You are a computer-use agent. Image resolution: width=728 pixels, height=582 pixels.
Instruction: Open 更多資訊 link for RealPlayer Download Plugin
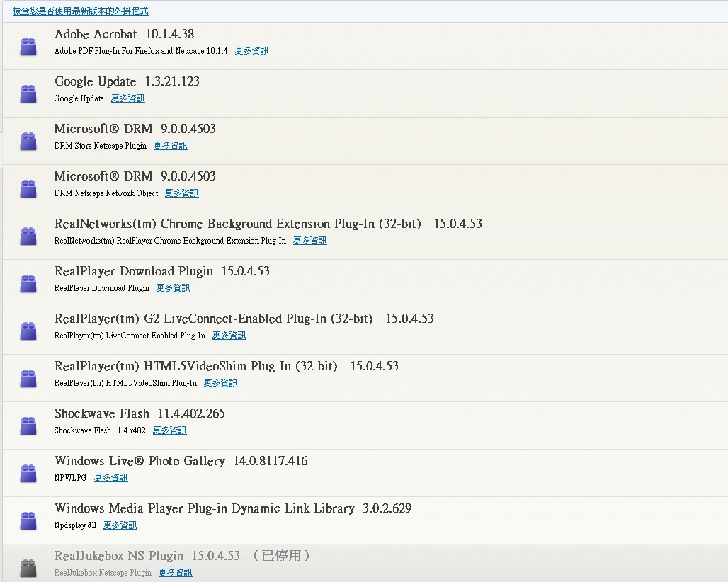[x=174, y=288]
